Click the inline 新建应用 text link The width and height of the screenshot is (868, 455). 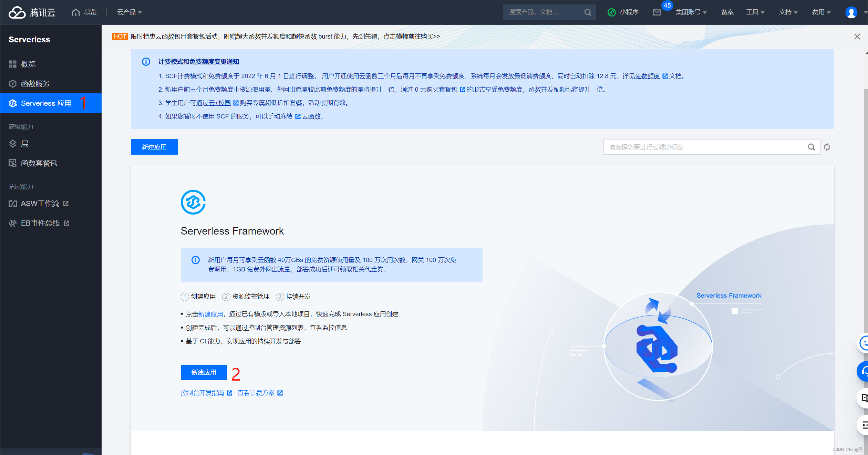pyautogui.click(x=210, y=314)
